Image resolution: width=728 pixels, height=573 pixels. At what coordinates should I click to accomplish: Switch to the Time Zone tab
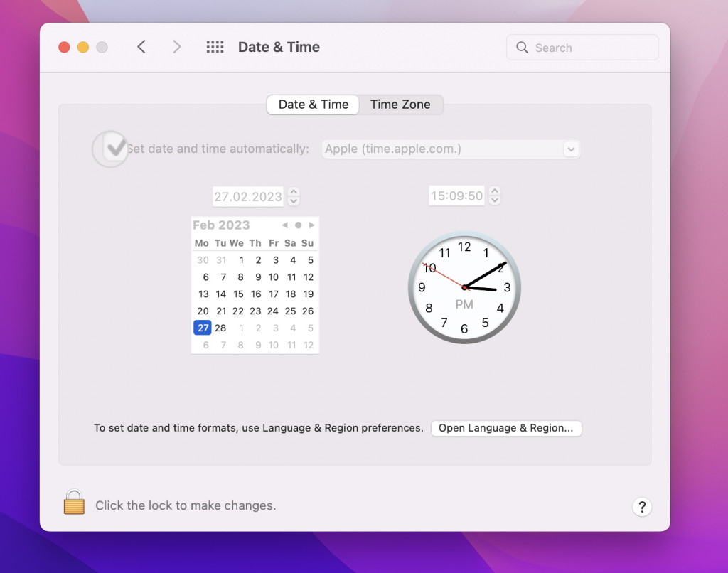point(400,105)
